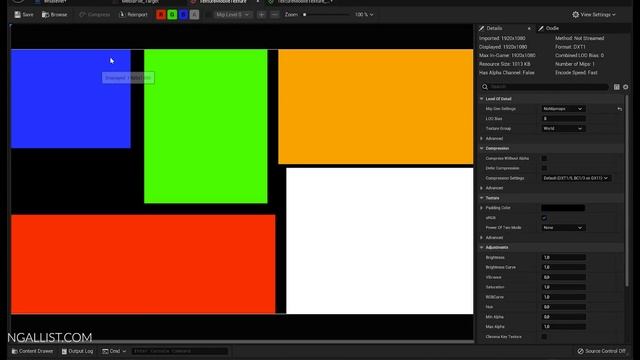The height and width of the screenshot is (360, 640).
Task: Expand the Padding Color property
Action: click(482, 208)
